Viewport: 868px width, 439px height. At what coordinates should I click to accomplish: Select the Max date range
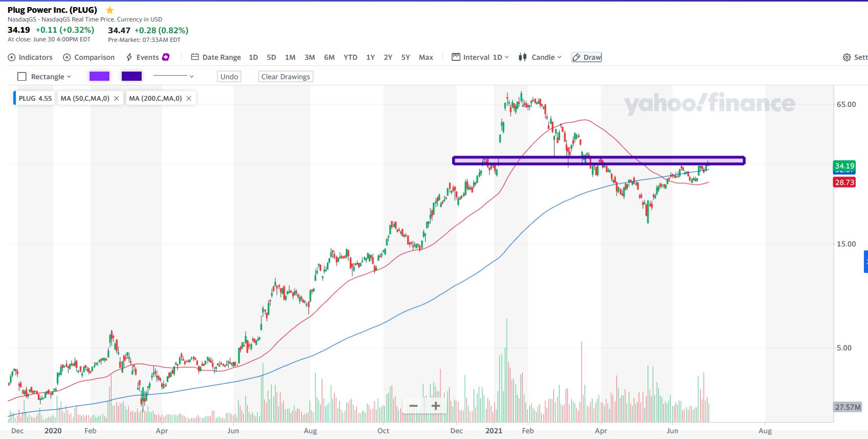[426, 57]
